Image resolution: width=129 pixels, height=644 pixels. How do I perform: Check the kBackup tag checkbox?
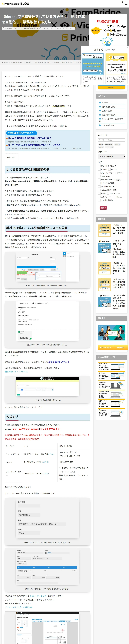point(109,169)
